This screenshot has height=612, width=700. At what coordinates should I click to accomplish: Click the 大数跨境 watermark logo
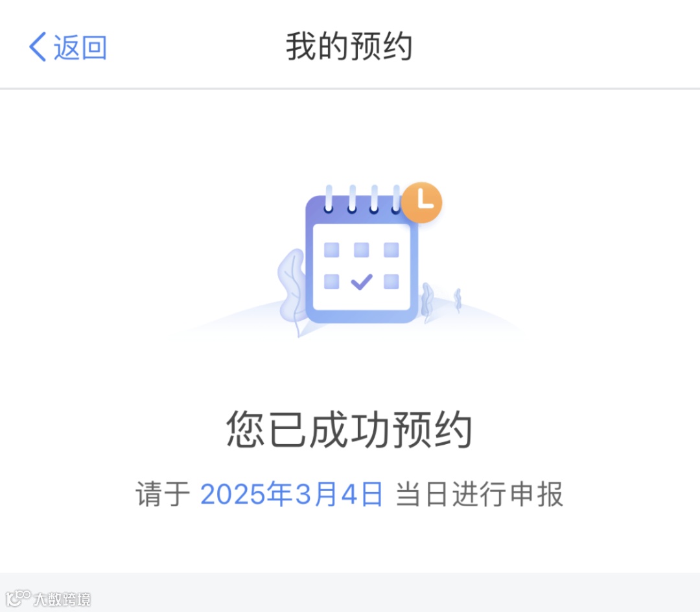click(48, 598)
